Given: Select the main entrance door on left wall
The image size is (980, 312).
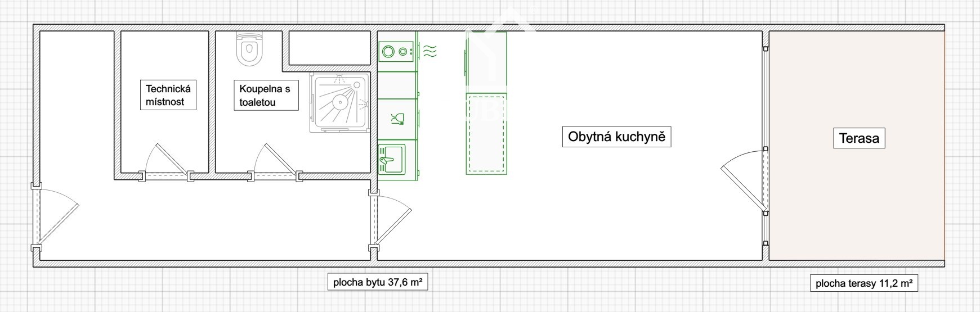Looking at the screenshot, I should (x=56, y=216).
